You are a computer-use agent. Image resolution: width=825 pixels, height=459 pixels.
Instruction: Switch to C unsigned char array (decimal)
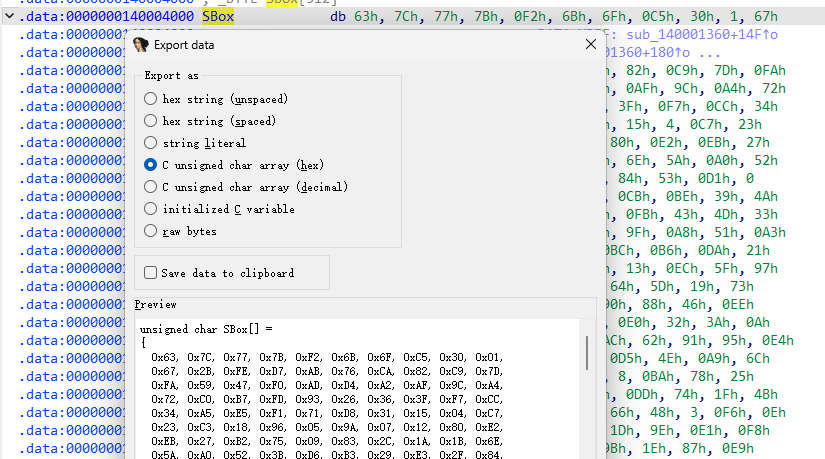pyautogui.click(x=151, y=187)
